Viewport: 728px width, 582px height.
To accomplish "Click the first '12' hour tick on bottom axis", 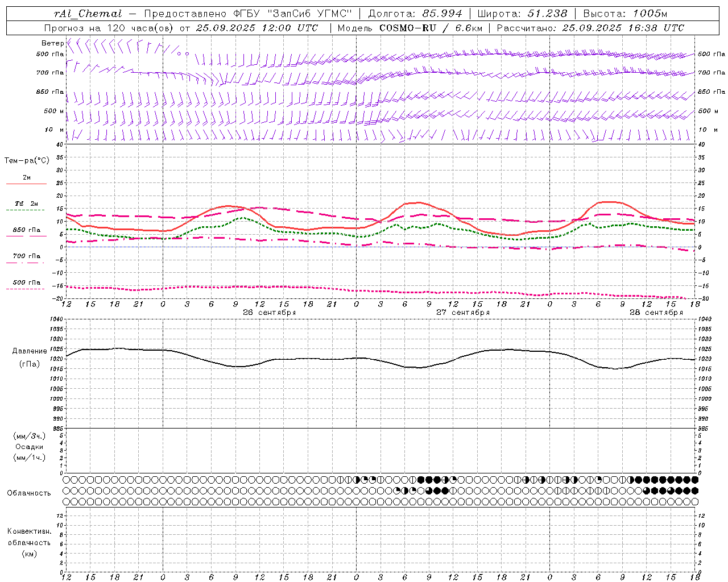I will coord(67,577).
